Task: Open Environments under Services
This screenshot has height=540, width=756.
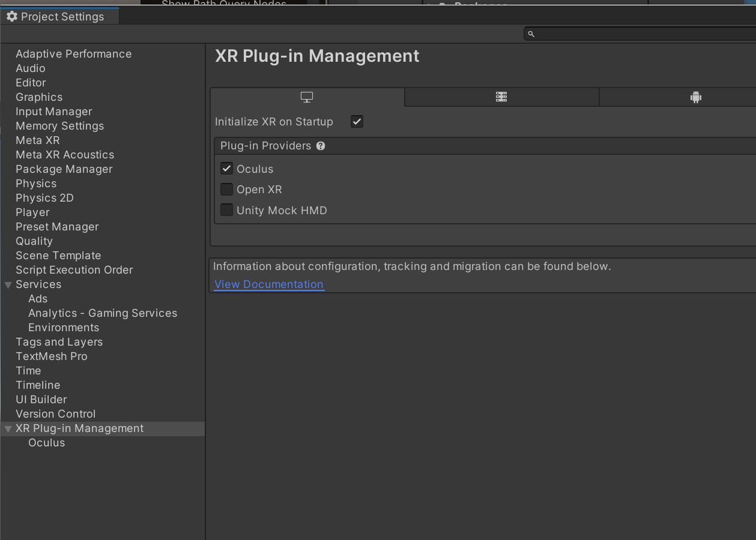Action: pyautogui.click(x=64, y=328)
